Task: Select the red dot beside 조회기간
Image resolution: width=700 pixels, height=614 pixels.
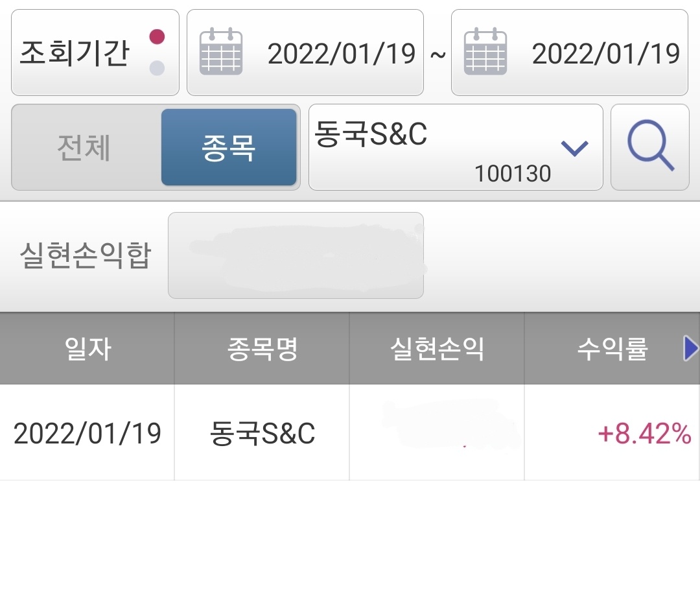Action: click(x=157, y=36)
